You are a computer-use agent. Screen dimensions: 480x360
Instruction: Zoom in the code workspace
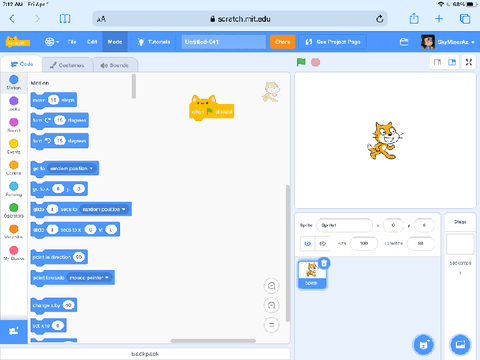(271, 286)
